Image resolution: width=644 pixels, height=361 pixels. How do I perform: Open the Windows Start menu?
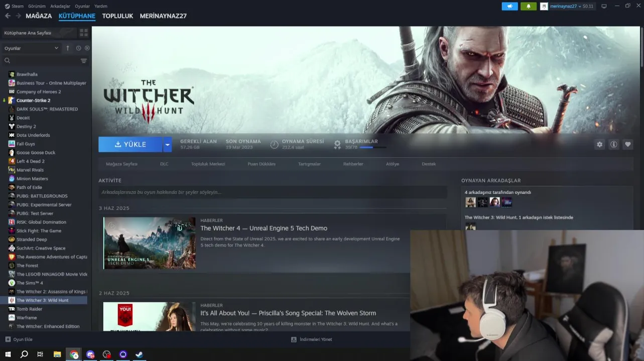coord(8,354)
